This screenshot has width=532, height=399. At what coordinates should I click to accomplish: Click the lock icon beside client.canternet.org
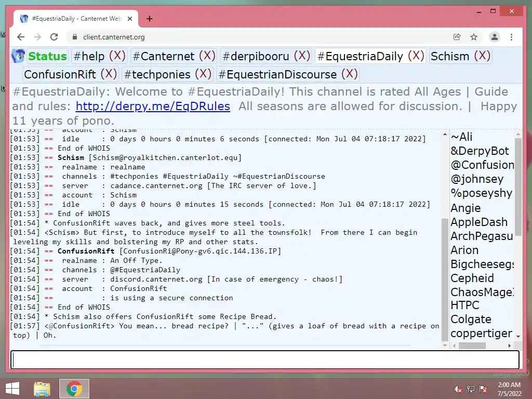tap(75, 37)
